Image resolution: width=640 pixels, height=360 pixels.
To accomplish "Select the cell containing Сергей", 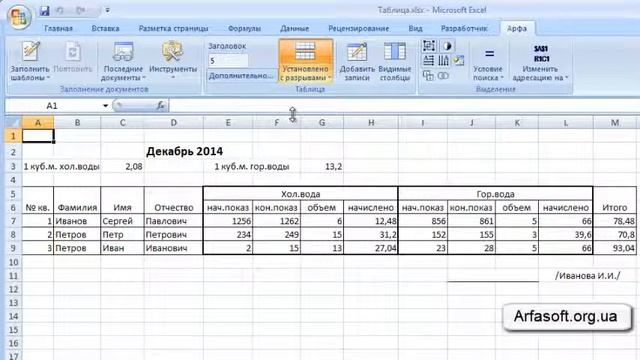I will tap(122, 221).
